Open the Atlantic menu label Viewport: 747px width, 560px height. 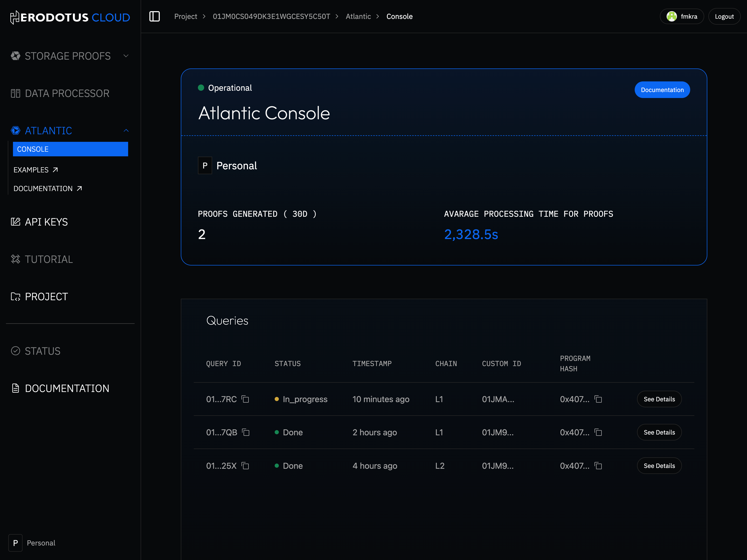pyautogui.click(x=48, y=131)
